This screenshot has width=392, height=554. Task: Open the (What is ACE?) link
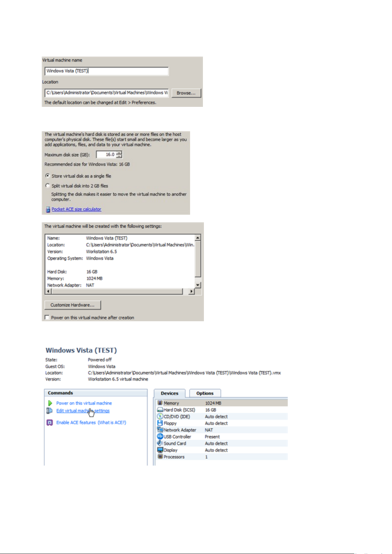click(112, 422)
